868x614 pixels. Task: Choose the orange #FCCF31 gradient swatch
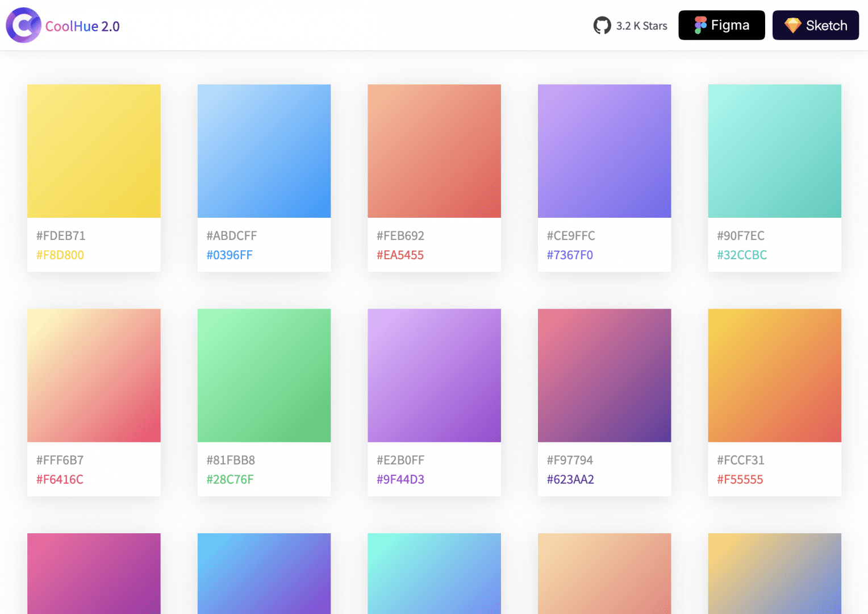[x=774, y=375]
